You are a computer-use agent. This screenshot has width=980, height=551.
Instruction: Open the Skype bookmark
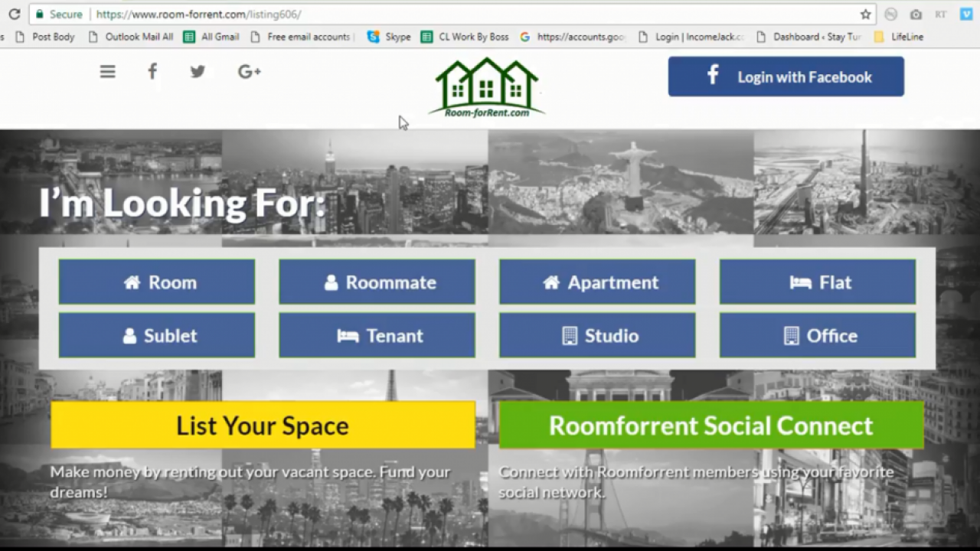[389, 37]
